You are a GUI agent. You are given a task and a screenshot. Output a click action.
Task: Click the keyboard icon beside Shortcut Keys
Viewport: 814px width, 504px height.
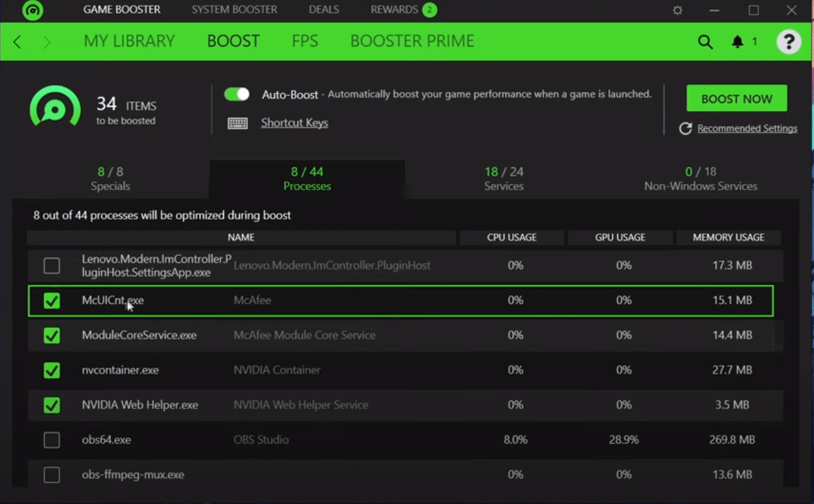click(238, 122)
